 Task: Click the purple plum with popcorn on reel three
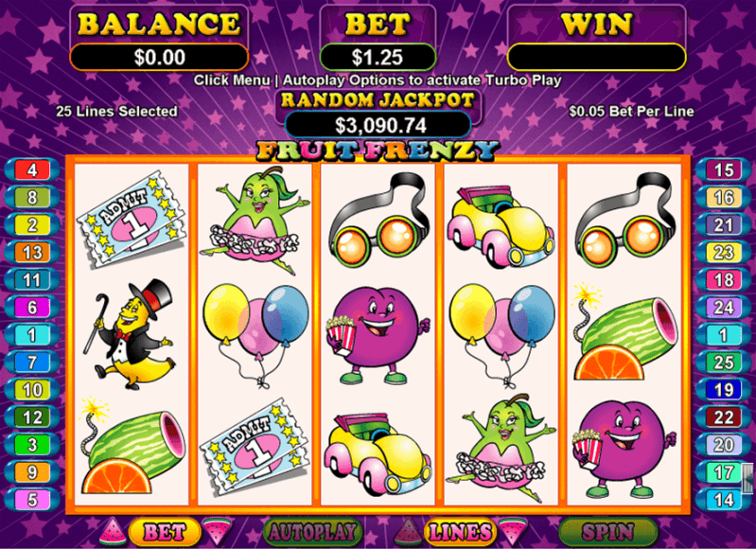pos(377,336)
